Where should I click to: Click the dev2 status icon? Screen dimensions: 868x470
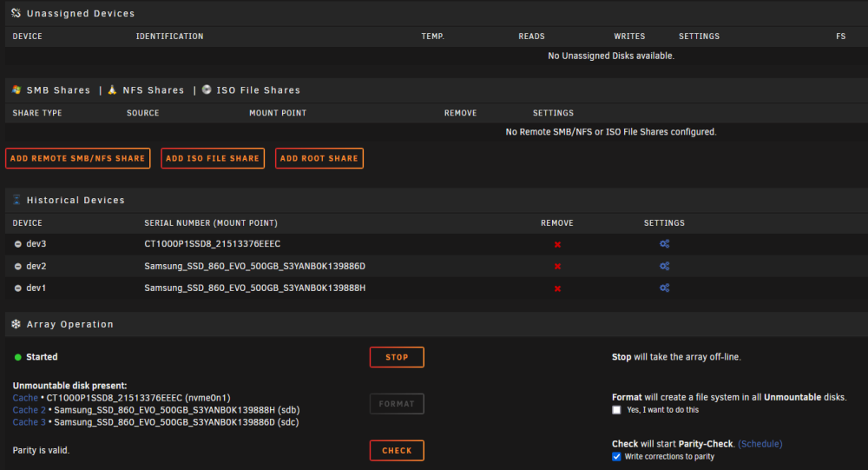pos(17,267)
